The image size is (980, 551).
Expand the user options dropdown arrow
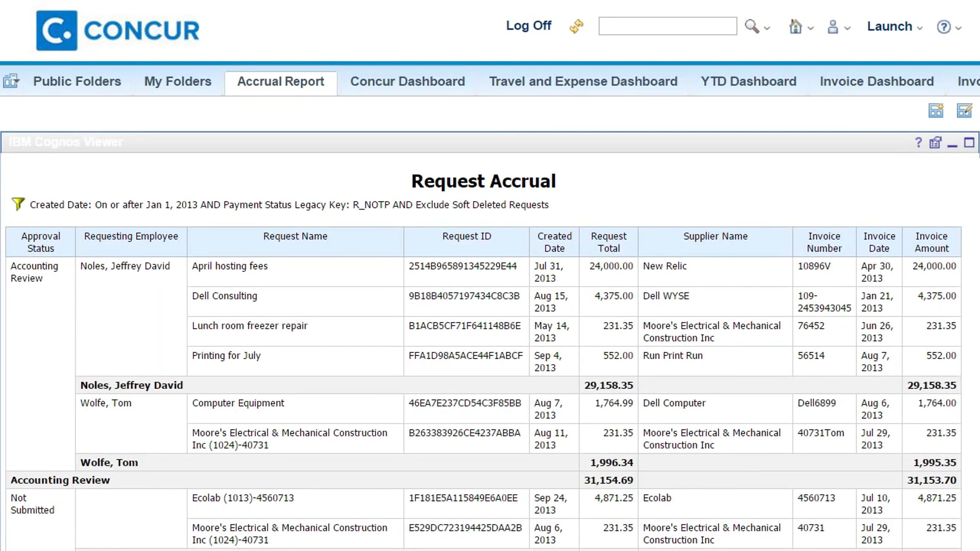(x=847, y=28)
